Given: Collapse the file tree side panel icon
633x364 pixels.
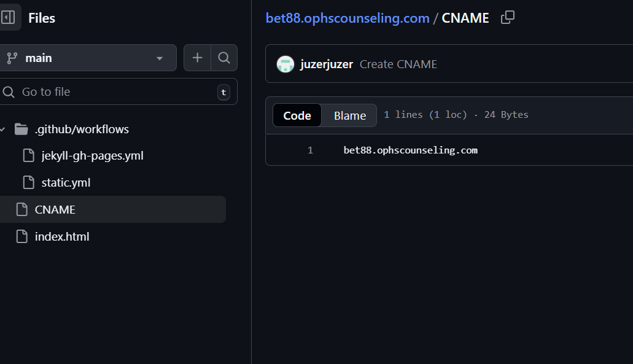Looking at the screenshot, I should [x=9, y=18].
